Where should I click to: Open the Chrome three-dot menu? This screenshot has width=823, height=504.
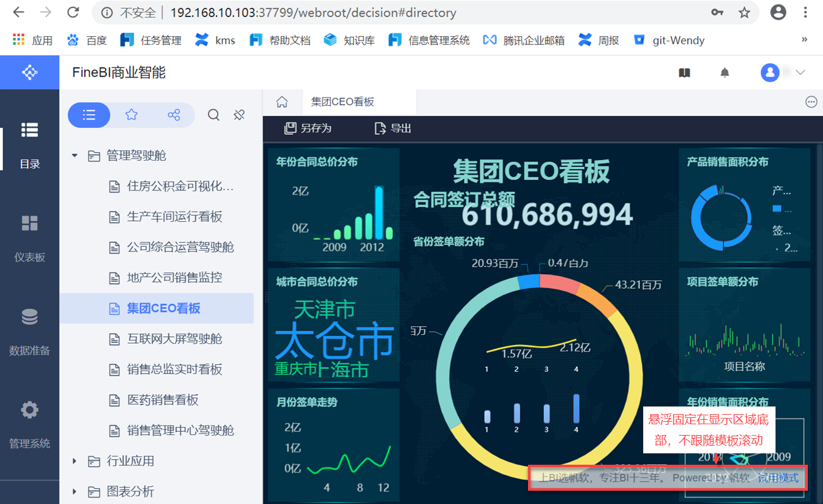806,12
